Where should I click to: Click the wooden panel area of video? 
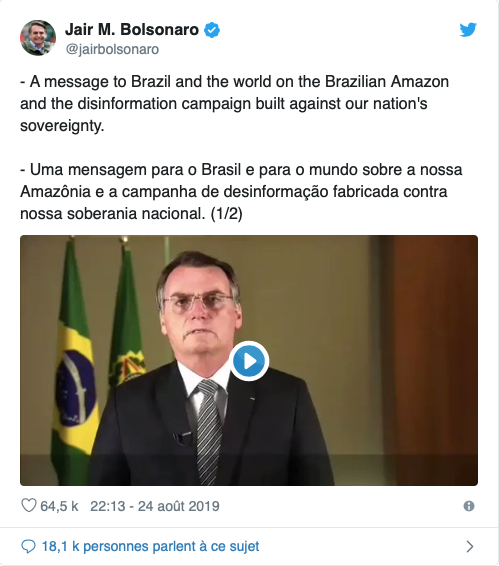pos(435,360)
